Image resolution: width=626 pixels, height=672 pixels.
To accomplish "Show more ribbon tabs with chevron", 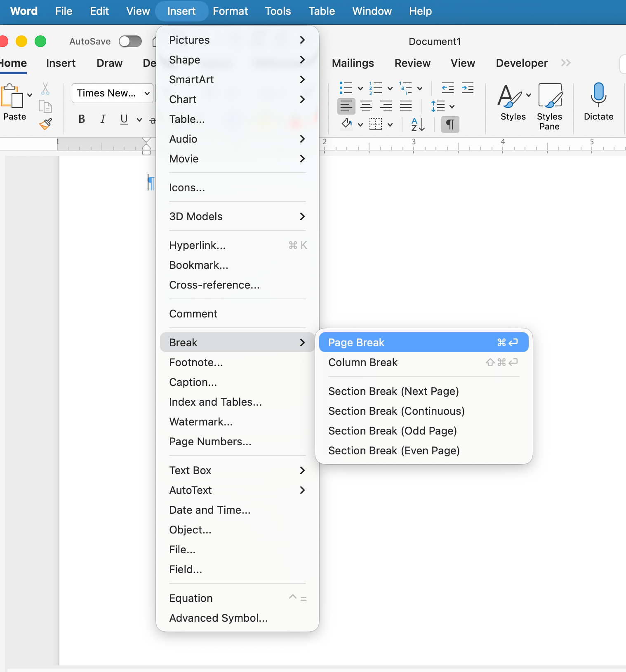I will pyautogui.click(x=566, y=63).
